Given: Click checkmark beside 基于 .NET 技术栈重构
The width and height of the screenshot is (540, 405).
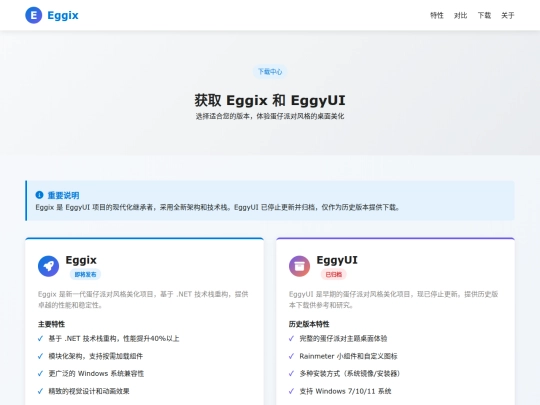Looking at the screenshot, I should pyautogui.click(x=40, y=338).
